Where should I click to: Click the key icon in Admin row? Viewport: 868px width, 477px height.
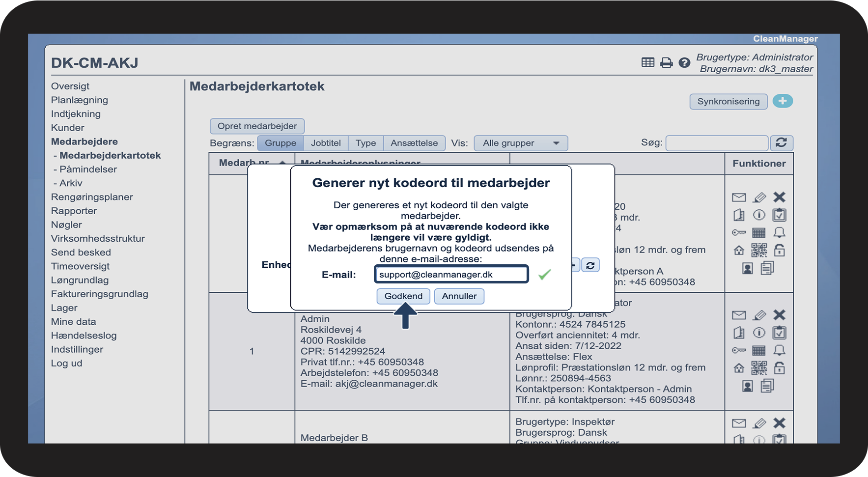point(739,350)
